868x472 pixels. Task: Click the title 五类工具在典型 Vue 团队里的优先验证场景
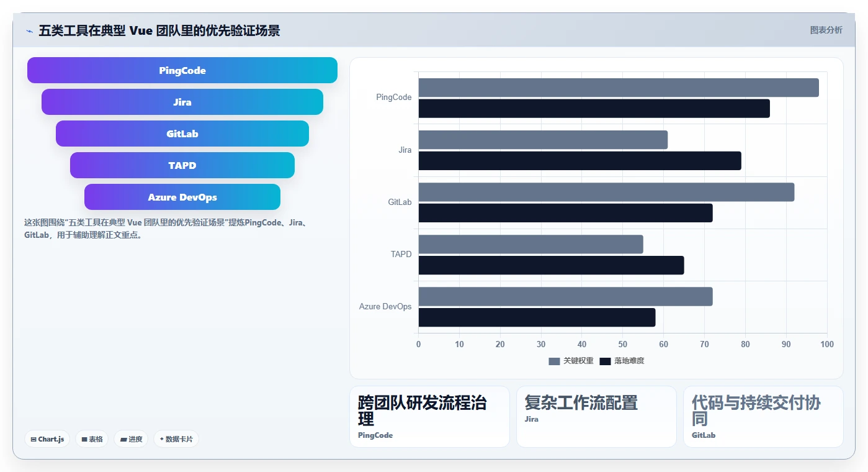159,30
